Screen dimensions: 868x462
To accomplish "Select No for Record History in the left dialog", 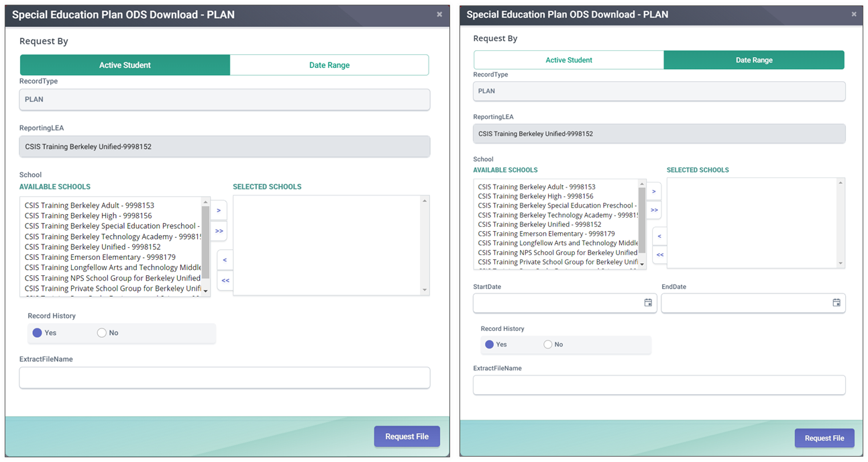I will 101,332.
